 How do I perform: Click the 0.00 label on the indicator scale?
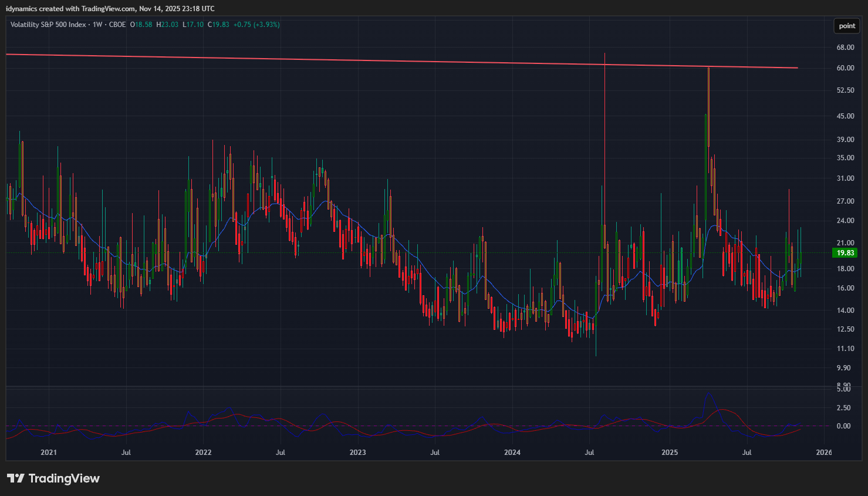click(x=843, y=426)
